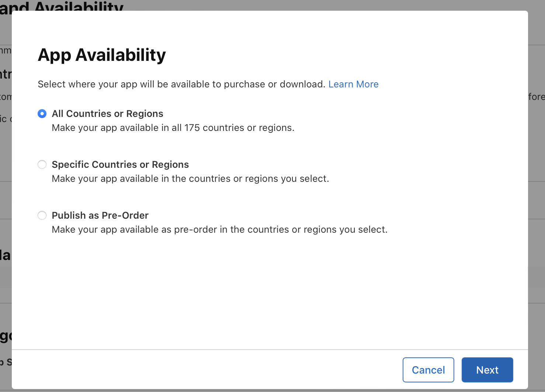This screenshot has height=392, width=545.
Task: Click 'Select where your app will be available' text
Action: [x=181, y=84]
